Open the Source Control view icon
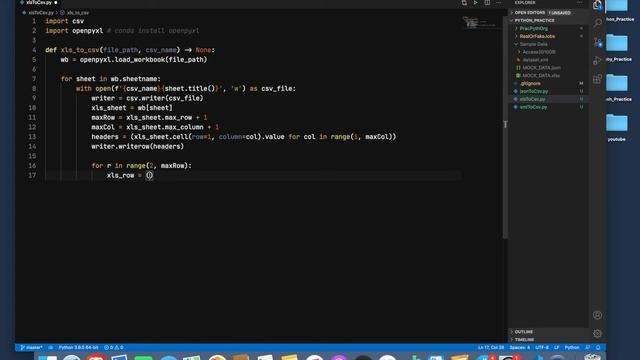 (597, 42)
